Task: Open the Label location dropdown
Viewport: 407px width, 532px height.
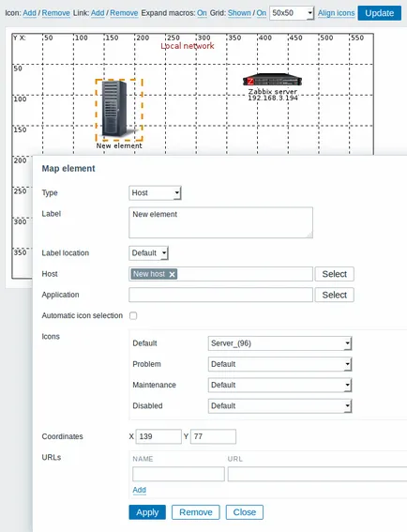Action: [148, 252]
